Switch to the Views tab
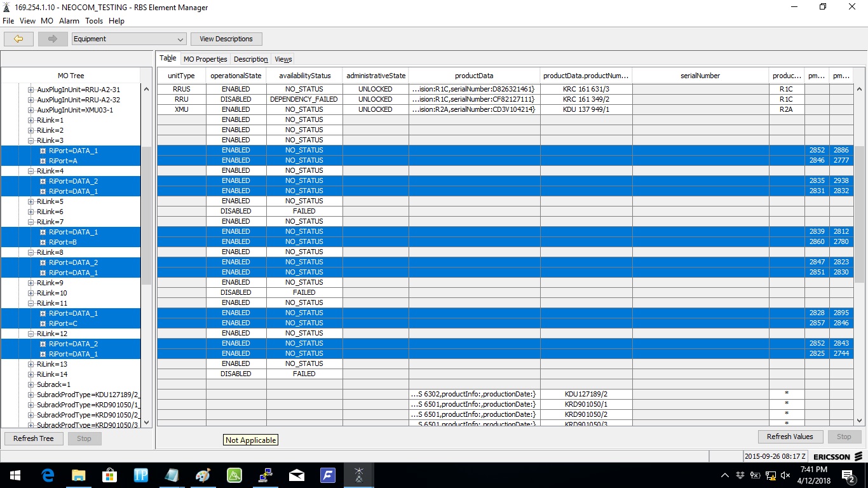 (283, 59)
